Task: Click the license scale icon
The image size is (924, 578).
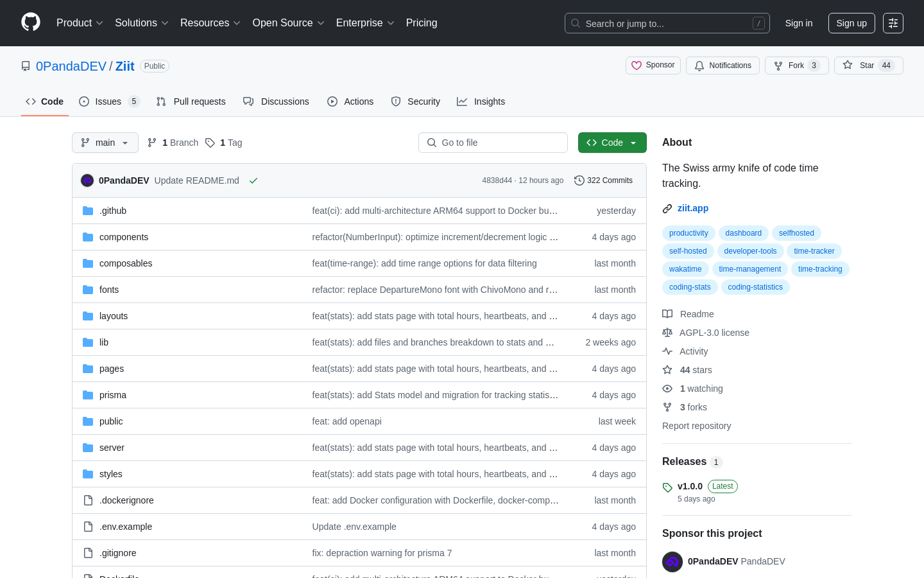Action: pos(667,333)
